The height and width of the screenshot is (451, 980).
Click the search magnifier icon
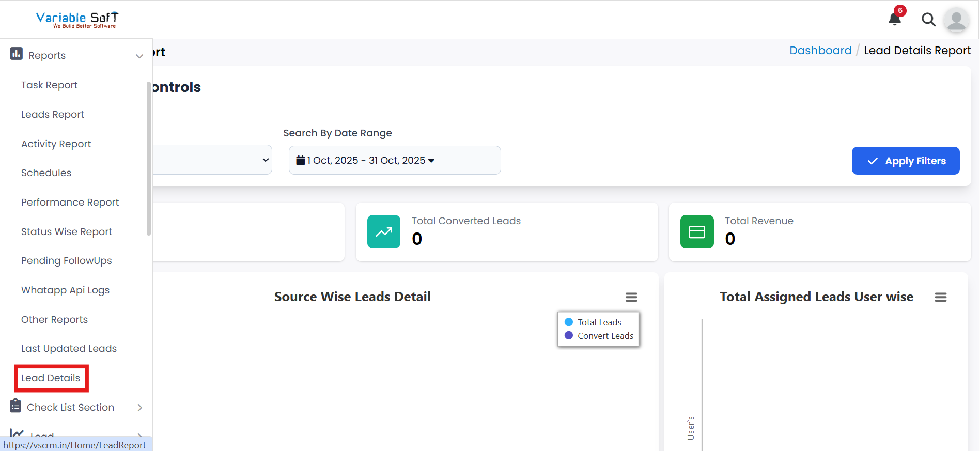(x=928, y=20)
